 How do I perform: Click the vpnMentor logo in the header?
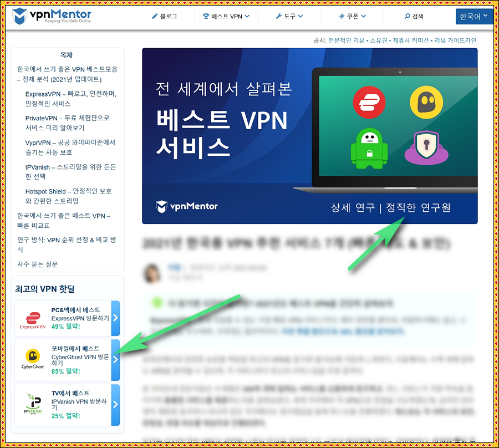pos(52,16)
